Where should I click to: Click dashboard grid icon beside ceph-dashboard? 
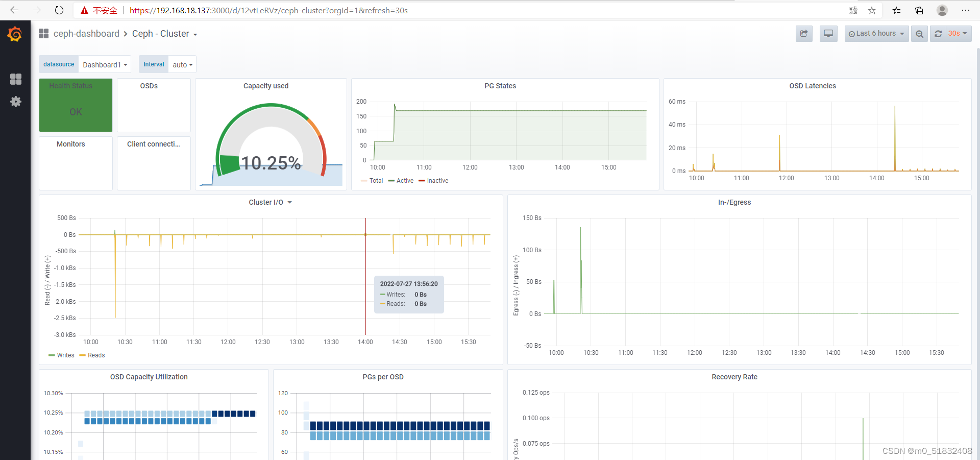(44, 34)
